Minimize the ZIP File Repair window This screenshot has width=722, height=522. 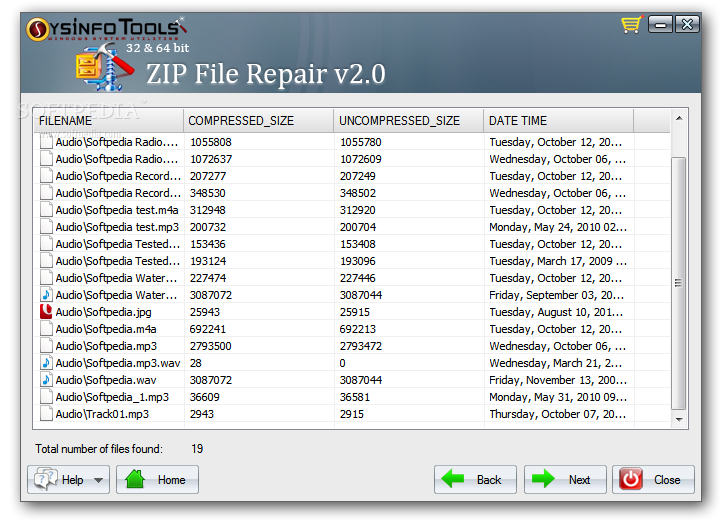(660, 24)
